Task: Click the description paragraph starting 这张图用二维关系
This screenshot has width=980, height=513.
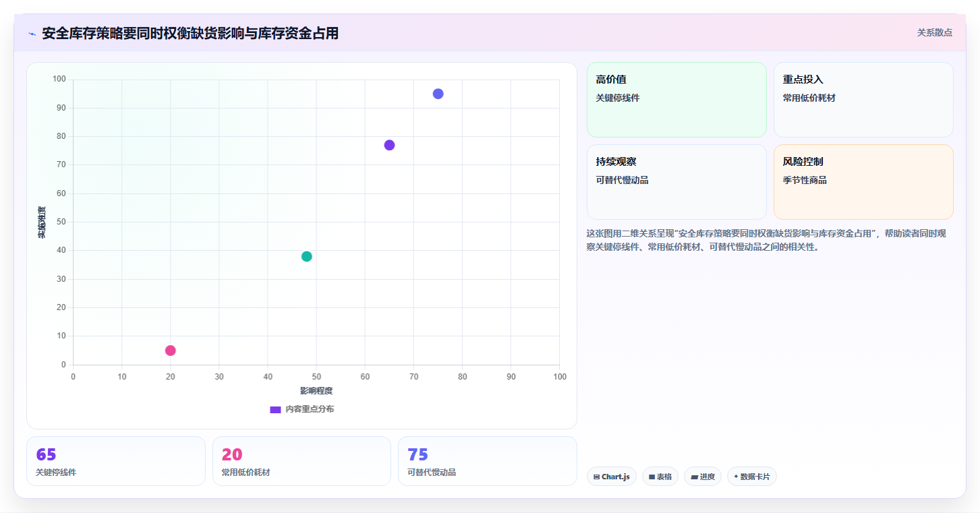Action: pos(767,240)
